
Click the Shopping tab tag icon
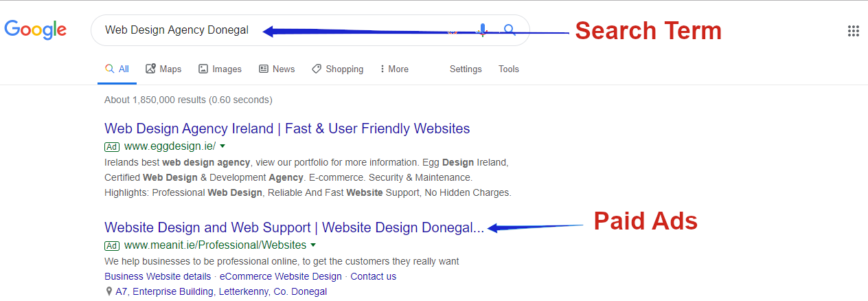[x=317, y=69]
